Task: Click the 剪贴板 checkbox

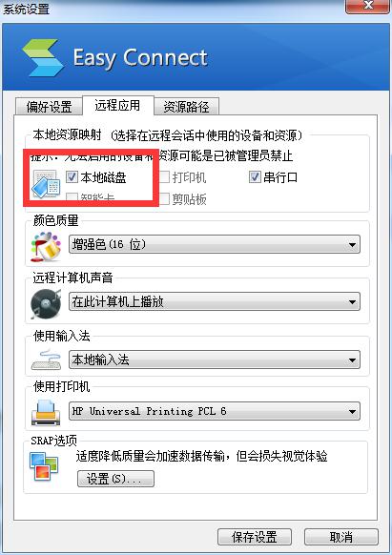Action: [x=164, y=199]
